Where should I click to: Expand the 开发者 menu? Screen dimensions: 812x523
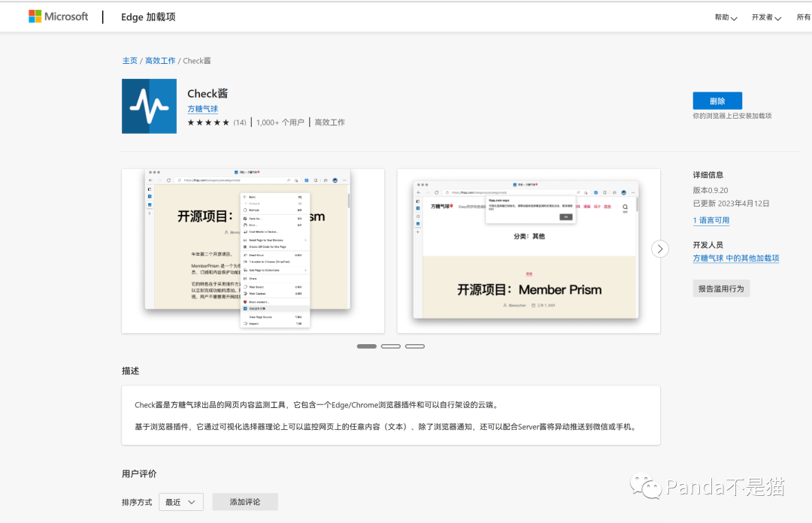[x=766, y=17]
